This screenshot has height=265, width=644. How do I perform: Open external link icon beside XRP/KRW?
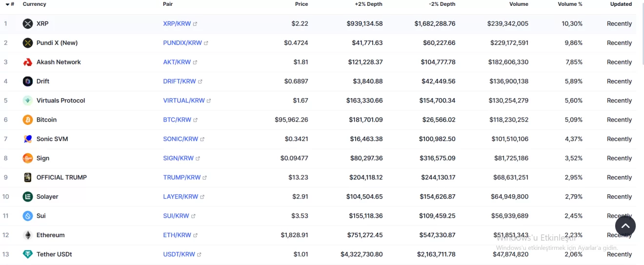pyautogui.click(x=195, y=24)
